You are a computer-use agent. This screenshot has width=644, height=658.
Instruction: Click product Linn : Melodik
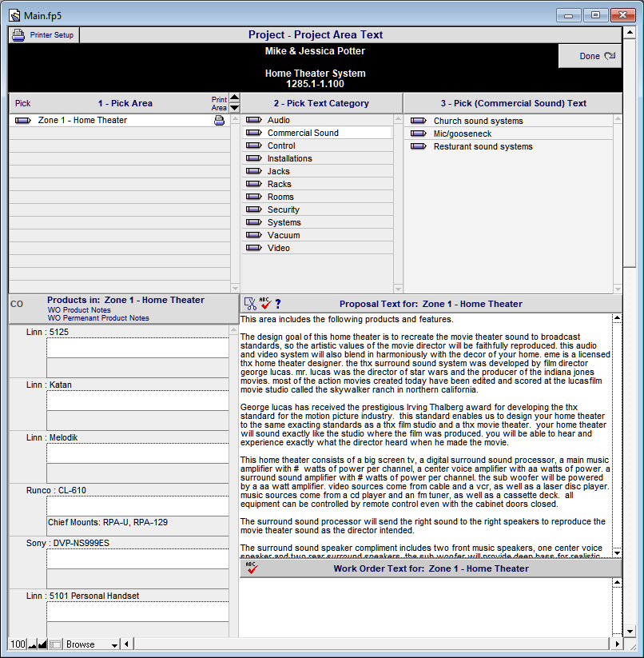click(x=52, y=437)
